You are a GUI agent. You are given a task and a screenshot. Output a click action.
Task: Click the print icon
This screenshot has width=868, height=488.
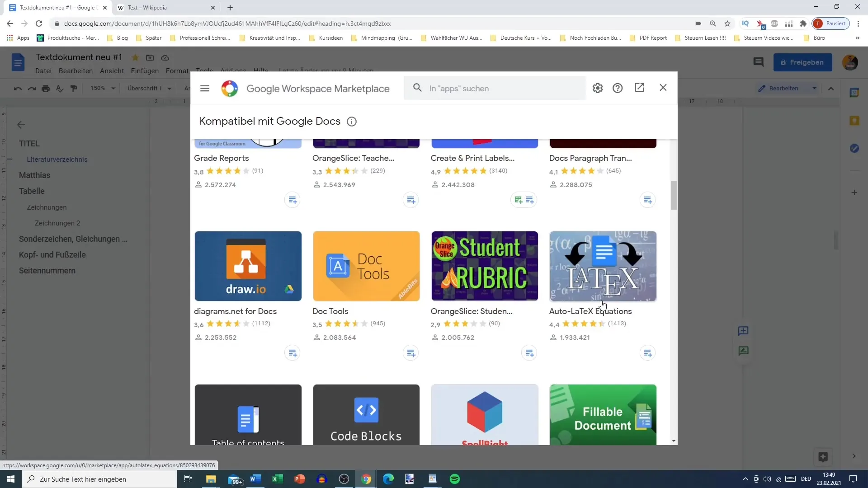tap(46, 89)
